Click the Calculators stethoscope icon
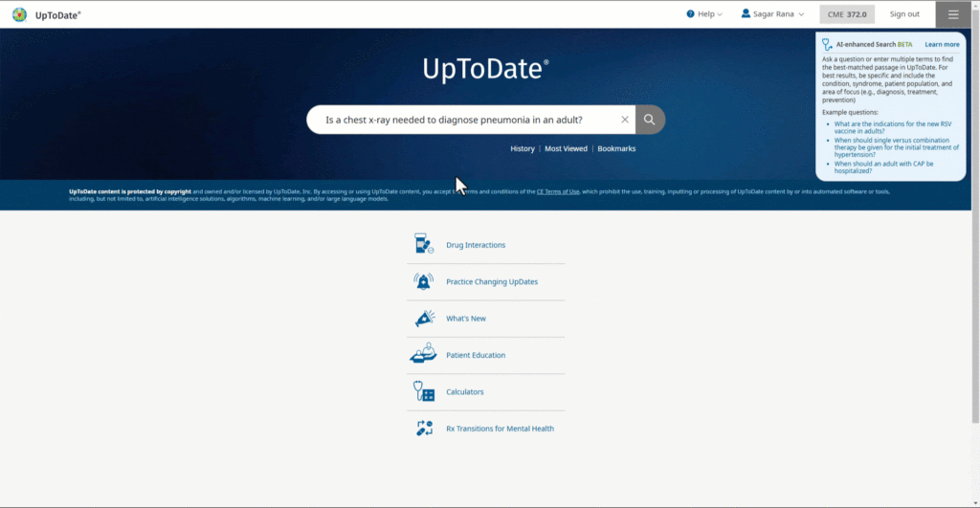 click(423, 391)
